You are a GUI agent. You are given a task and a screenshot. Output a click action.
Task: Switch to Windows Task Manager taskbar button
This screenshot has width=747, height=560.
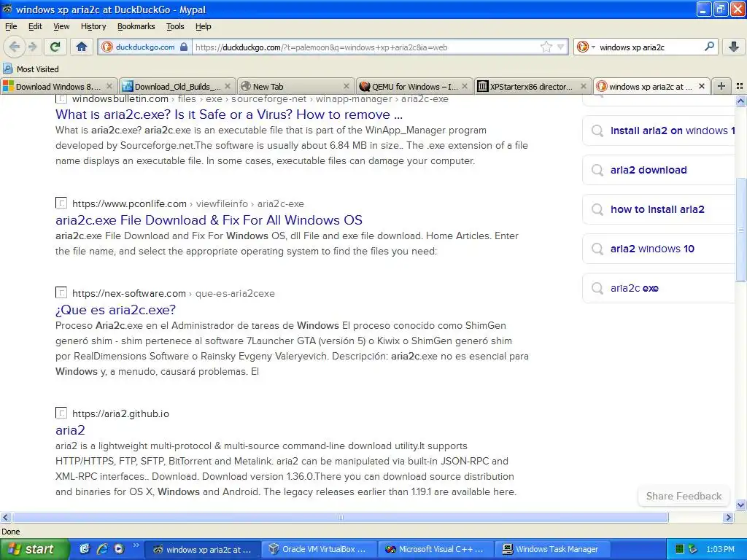(553, 549)
